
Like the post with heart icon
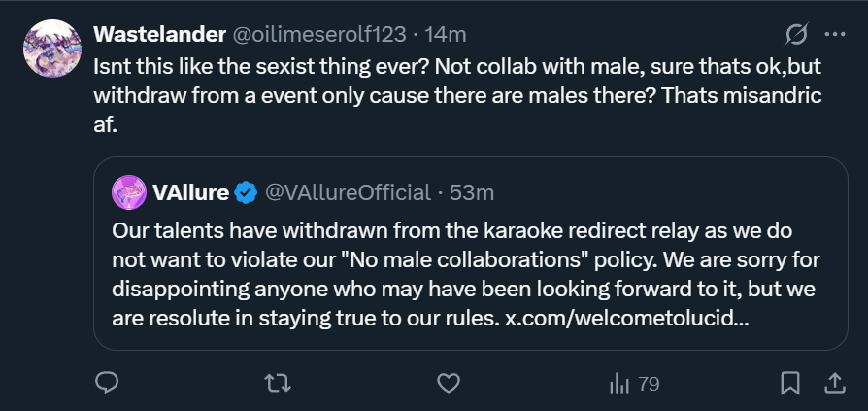coord(449,383)
